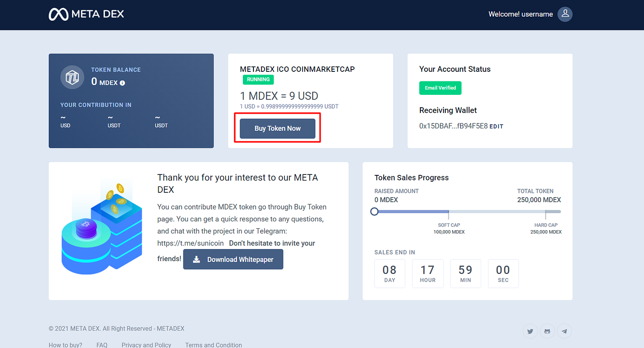Screen dimensions: 644x348
Task: Click the Telegram t.me/sunicoin link
Action: pyautogui.click(x=190, y=243)
